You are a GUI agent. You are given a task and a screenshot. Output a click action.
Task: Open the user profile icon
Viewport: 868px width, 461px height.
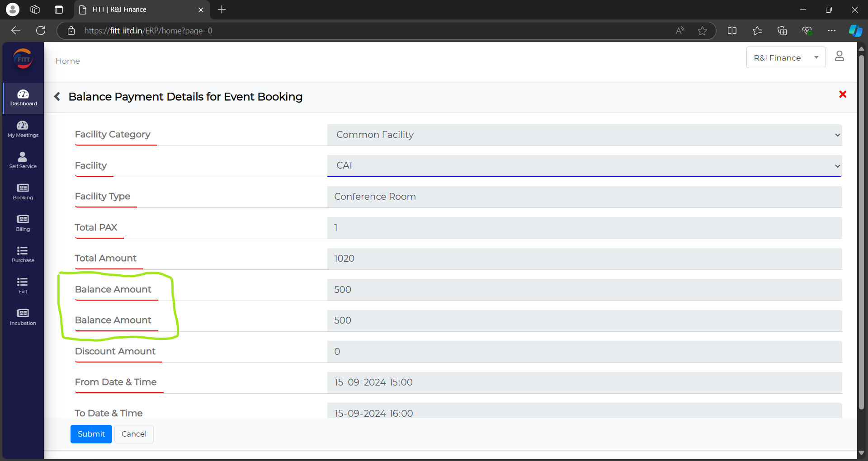840,56
